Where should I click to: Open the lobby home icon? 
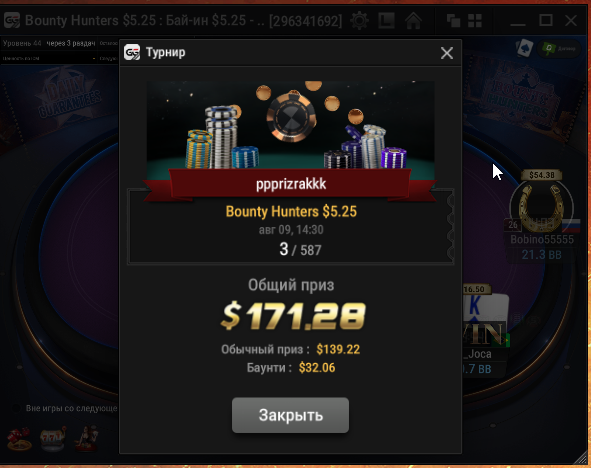(413, 20)
